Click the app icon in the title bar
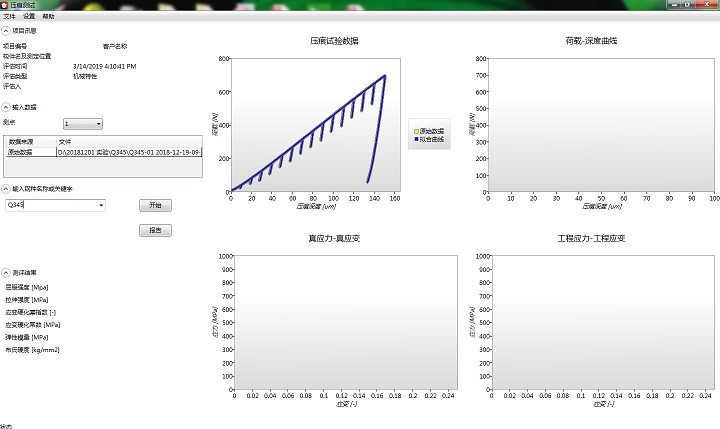 pos(7,6)
